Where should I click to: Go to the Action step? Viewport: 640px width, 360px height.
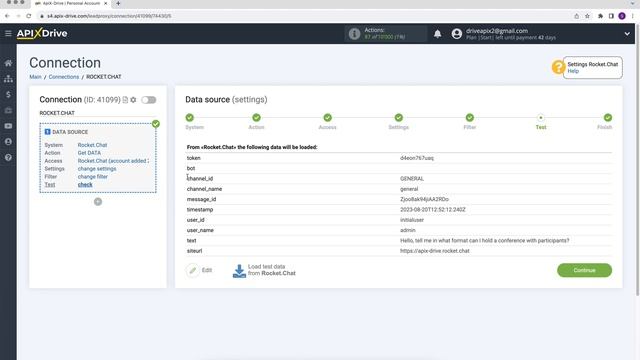tap(256, 118)
